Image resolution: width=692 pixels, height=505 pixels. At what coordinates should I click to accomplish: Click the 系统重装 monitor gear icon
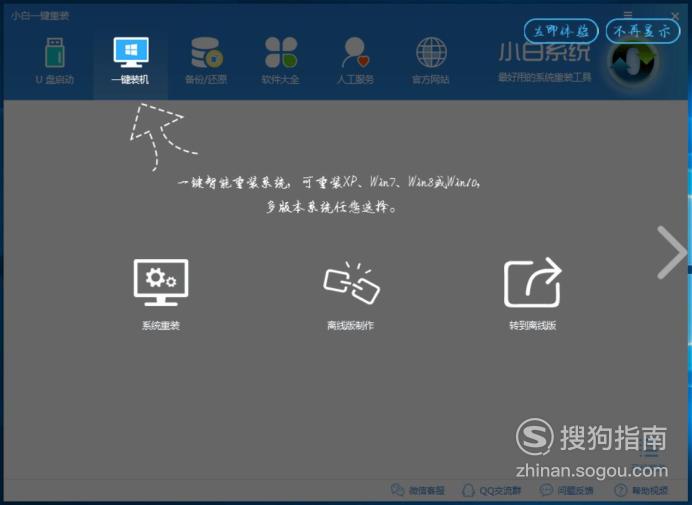161,283
